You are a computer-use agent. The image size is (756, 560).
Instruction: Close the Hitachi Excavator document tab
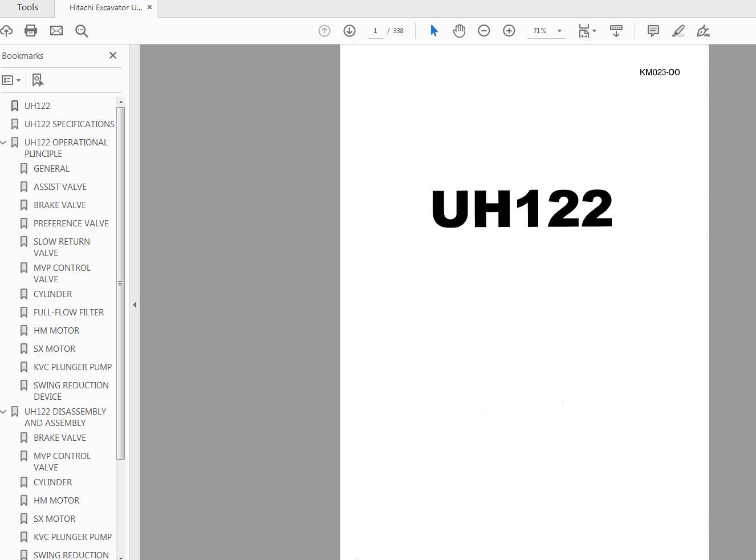pos(149,7)
